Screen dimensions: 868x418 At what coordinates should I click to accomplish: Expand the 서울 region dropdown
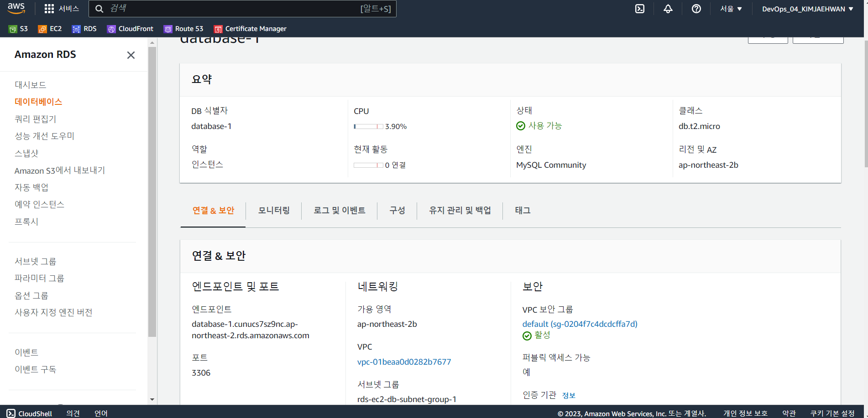point(731,9)
